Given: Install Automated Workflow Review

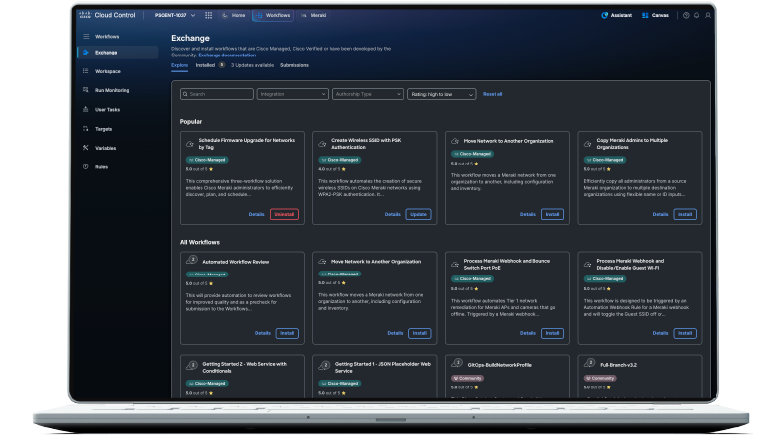Looking at the screenshot, I should [287, 334].
